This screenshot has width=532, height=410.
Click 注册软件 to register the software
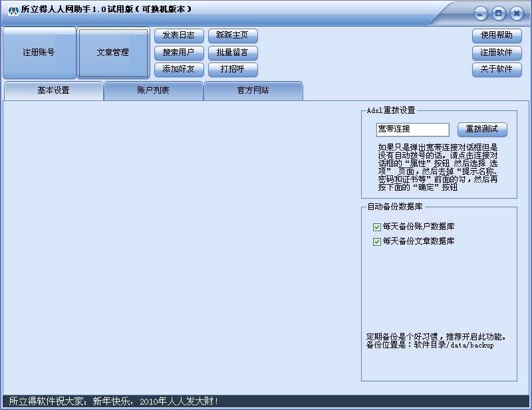click(x=495, y=52)
